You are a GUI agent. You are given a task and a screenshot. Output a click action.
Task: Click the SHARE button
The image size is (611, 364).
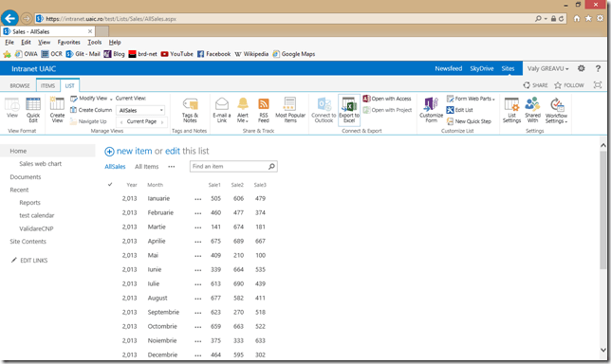click(x=535, y=85)
